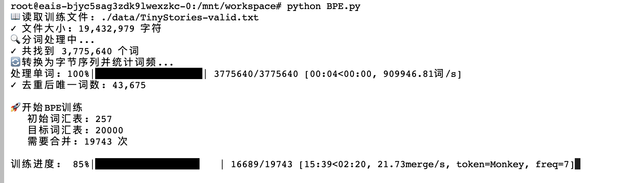Click the checkmark before 文件大小
The image size is (644, 183).
click(14, 29)
